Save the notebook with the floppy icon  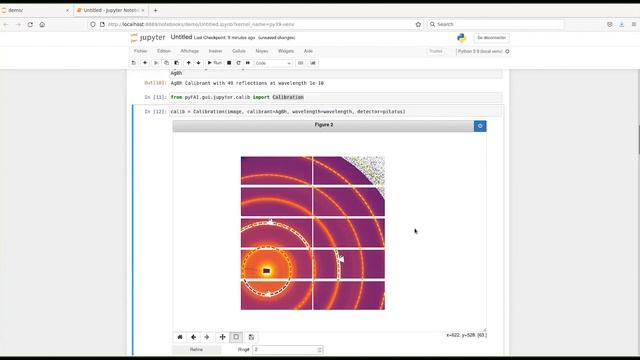(133, 63)
